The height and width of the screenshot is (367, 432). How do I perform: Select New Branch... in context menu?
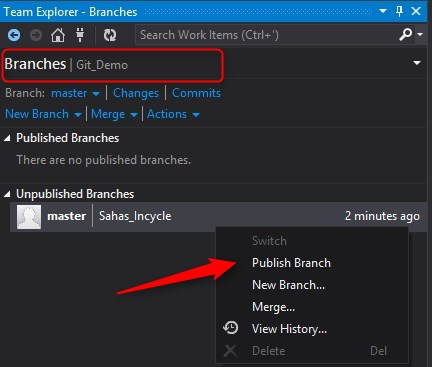pos(288,285)
